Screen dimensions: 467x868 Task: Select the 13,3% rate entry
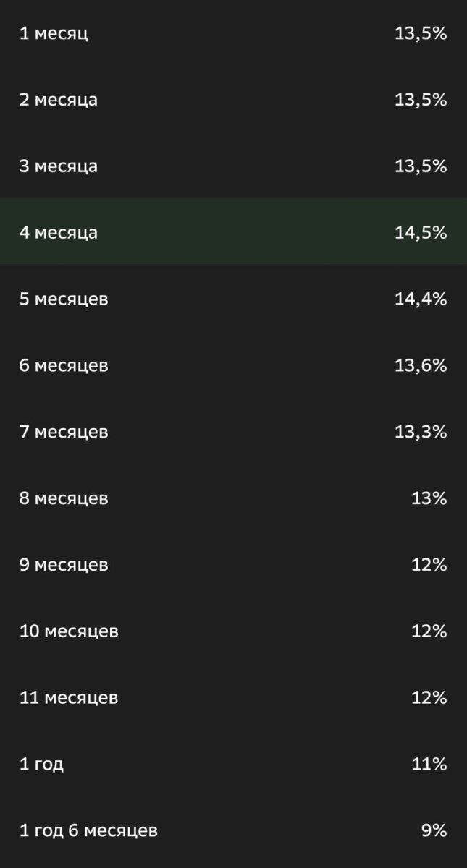point(421,432)
